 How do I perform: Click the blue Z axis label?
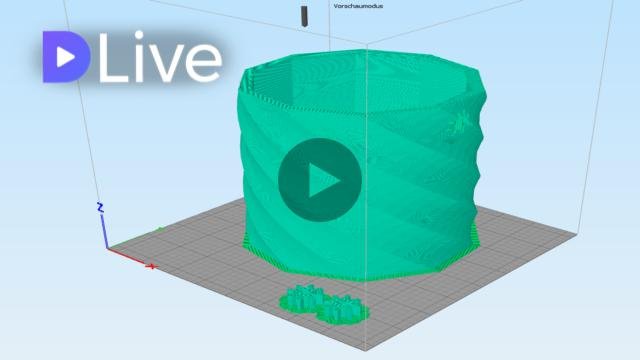[100, 207]
